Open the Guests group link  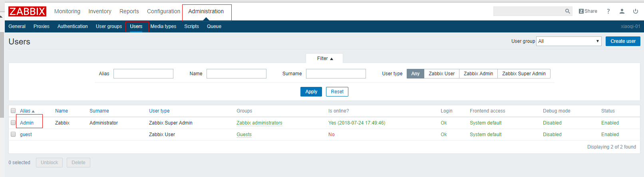click(244, 135)
